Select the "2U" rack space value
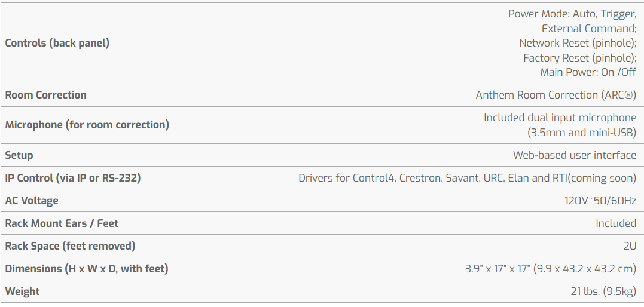644x307 pixels. point(629,246)
